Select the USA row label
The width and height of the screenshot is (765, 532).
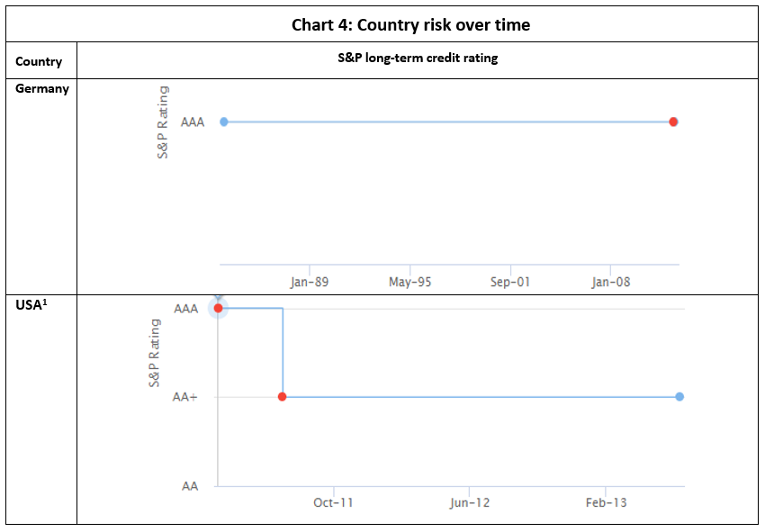[31, 305]
